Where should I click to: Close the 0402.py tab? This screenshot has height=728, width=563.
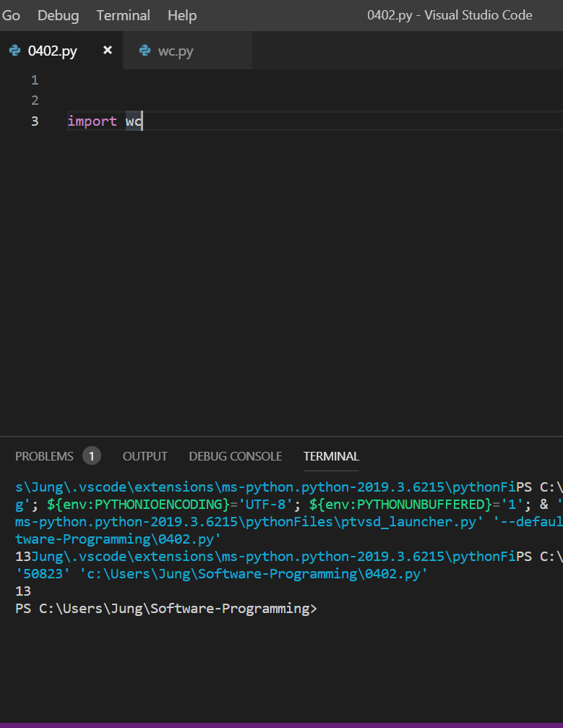(x=107, y=50)
